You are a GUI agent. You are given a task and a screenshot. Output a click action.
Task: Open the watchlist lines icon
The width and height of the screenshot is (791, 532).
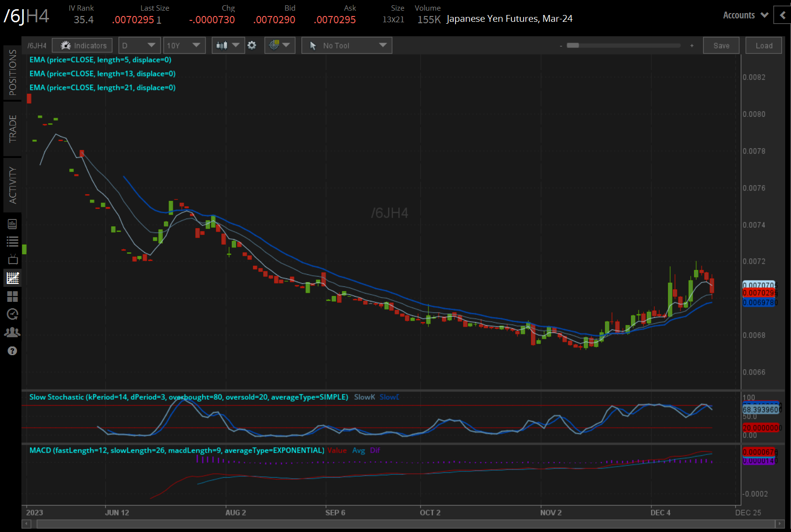point(13,241)
